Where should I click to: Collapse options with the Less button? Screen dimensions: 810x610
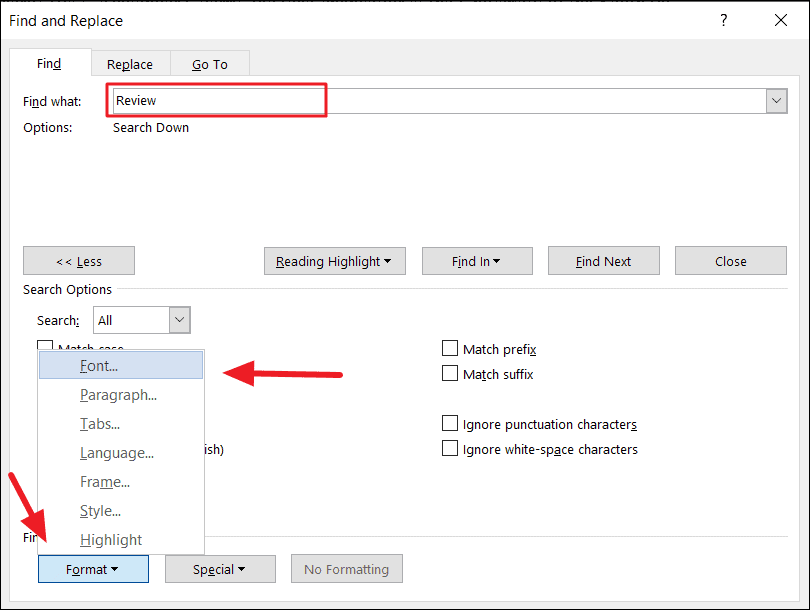pos(79,261)
